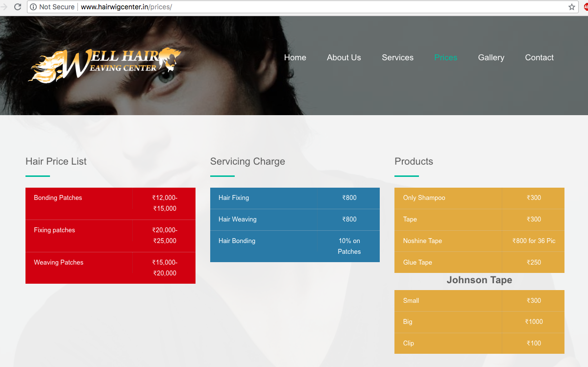This screenshot has height=367, width=588.
Task: Click the Hair Price List heading
Action: point(56,161)
